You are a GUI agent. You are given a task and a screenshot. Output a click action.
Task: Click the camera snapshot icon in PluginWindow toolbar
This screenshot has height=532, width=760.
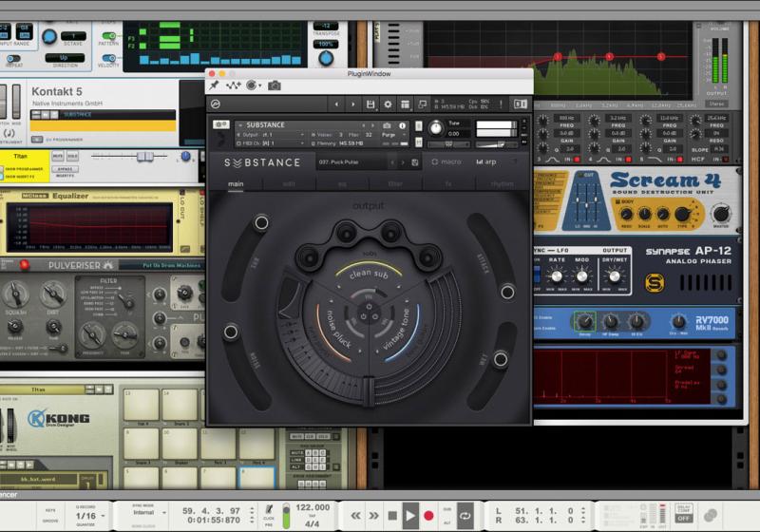[x=275, y=85]
